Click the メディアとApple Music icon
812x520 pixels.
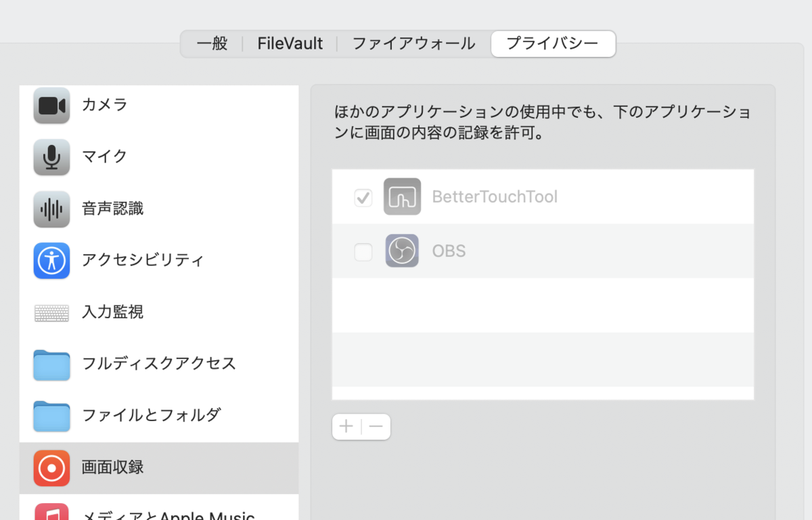pyautogui.click(x=51, y=513)
